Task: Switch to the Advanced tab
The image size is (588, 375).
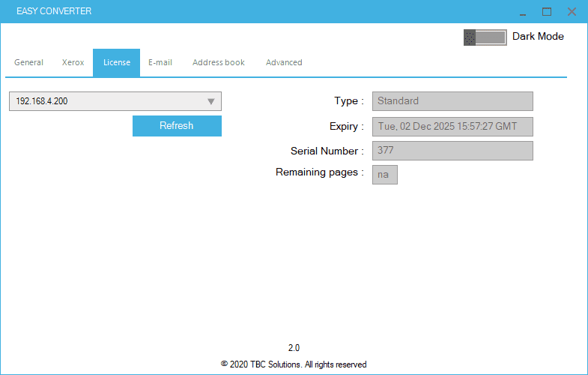Action: click(x=284, y=62)
